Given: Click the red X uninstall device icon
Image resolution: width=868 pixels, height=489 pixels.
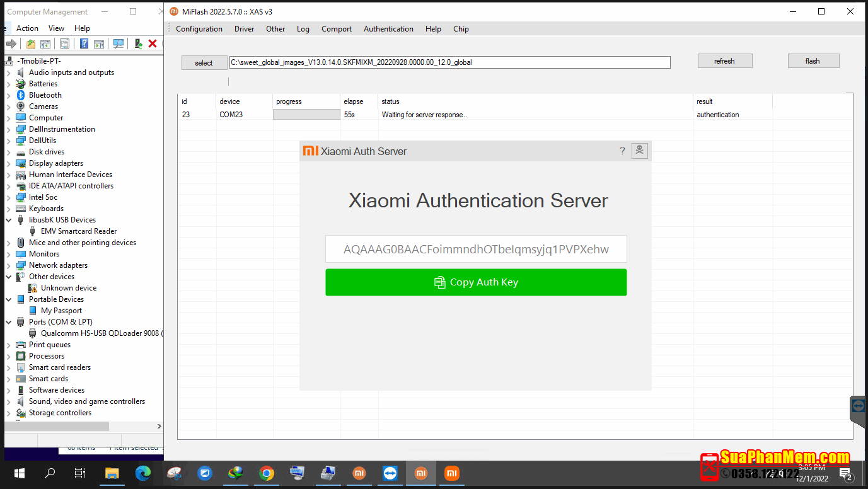Looking at the screenshot, I should [x=152, y=43].
